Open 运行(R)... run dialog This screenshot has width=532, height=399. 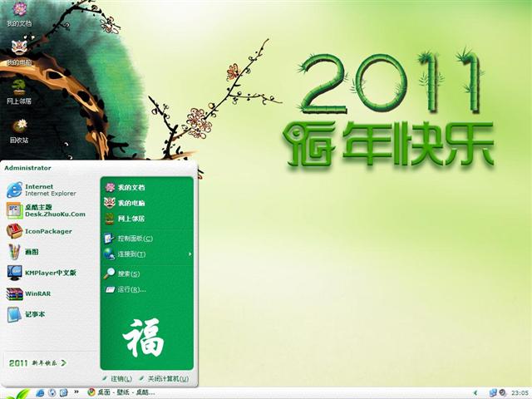pos(126,289)
